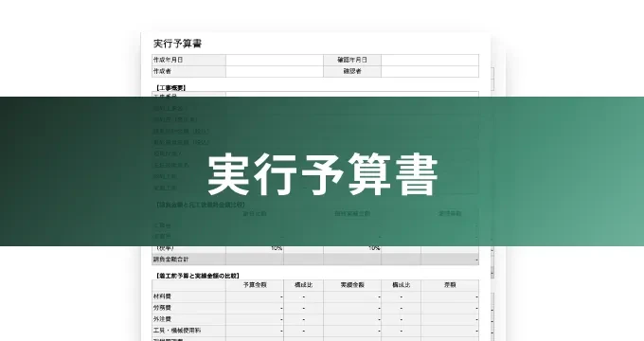The height and width of the screenshot is (341, 644).
Task: Click the 実績金額 cell in 労務費 row
Action: (x=352, y=308)
